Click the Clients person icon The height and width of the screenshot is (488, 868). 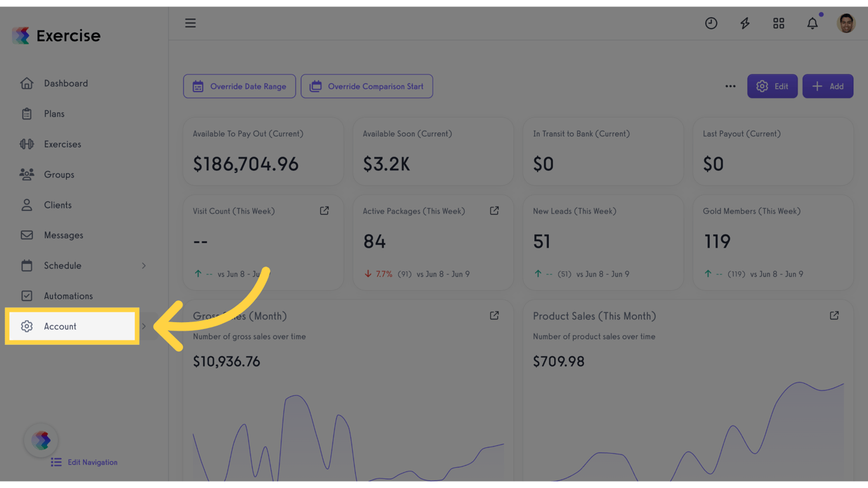27,205
